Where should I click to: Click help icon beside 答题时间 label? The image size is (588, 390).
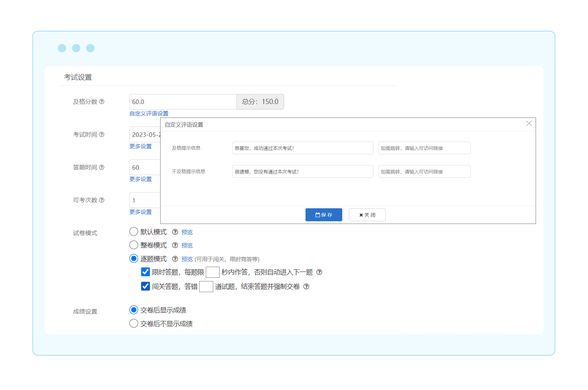[x=102, y=167]
